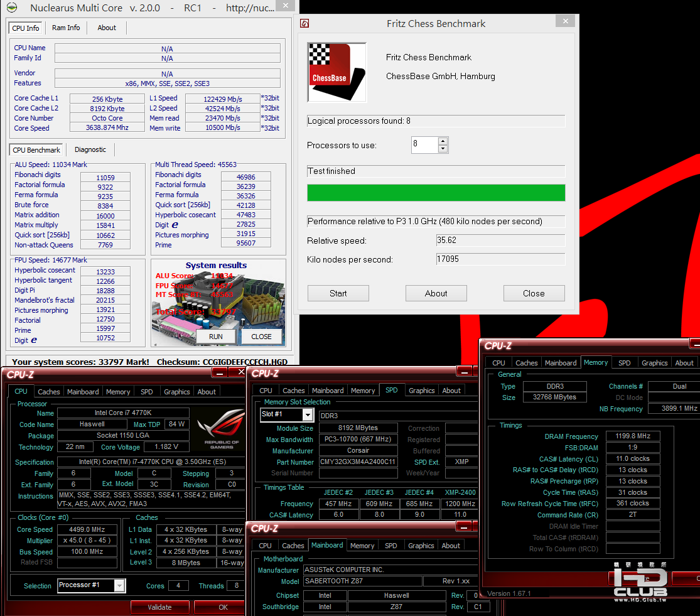Open About tab in CPU-Z CPU window
Viewport: 700px width, 616px height.
click(x=207, y=391)
